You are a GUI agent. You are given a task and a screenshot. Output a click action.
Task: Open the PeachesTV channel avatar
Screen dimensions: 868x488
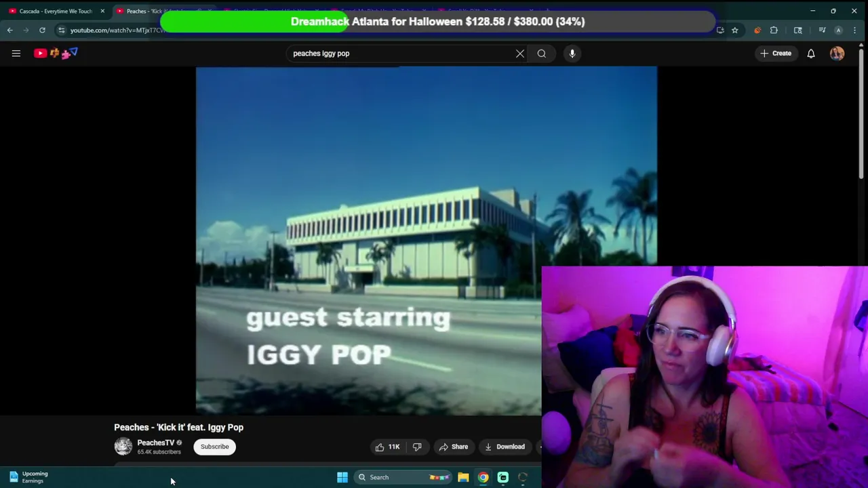click(x=123, y=446)
